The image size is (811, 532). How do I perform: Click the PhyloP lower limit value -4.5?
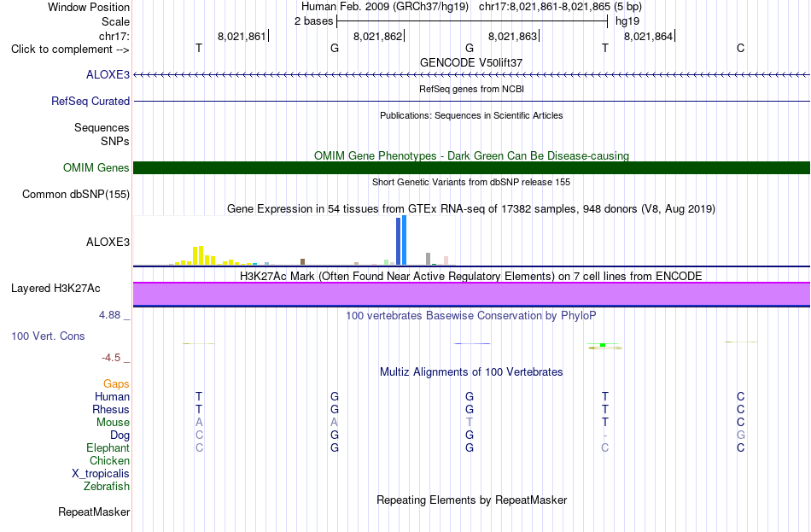point(111,358)
